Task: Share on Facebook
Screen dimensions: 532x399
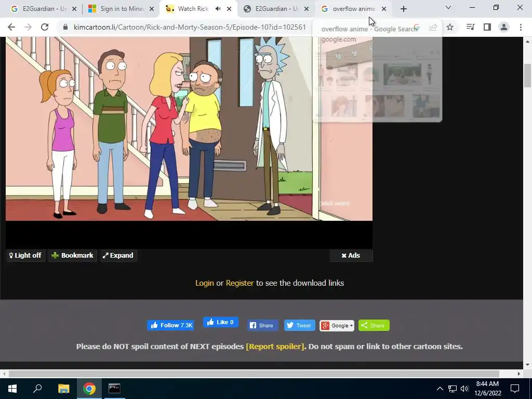Action: click(262, 325)
